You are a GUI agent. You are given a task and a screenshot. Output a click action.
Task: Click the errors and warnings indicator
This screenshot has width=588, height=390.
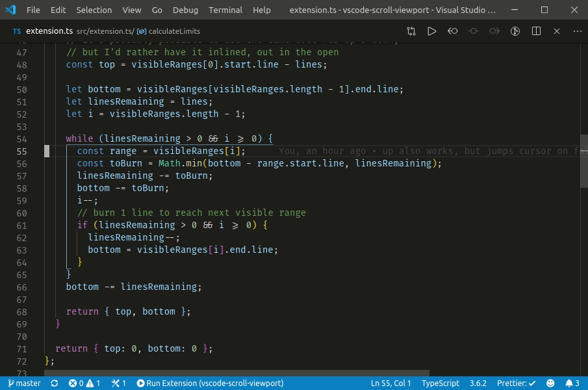click(x=83, y=383)
